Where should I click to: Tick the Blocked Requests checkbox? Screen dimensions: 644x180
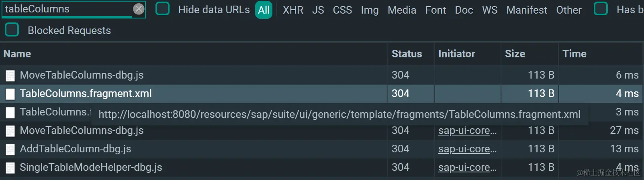(x=12, y=30)
